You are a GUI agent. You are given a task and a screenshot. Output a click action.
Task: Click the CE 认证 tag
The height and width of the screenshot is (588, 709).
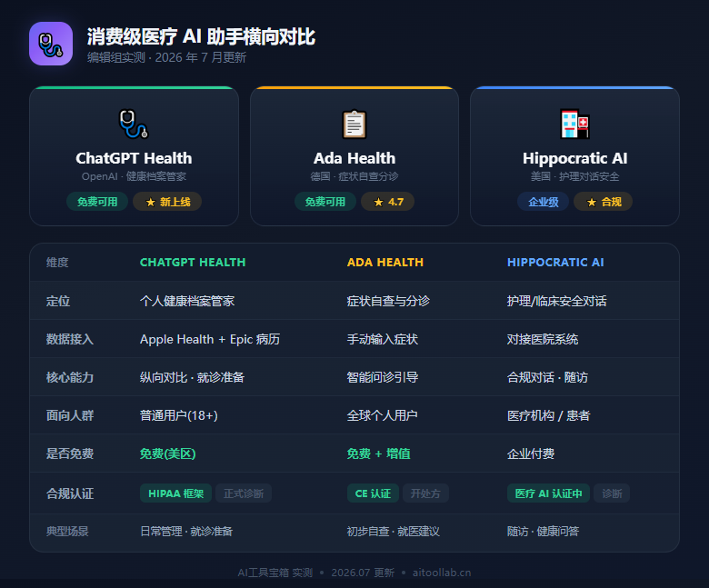pos(373,493)
